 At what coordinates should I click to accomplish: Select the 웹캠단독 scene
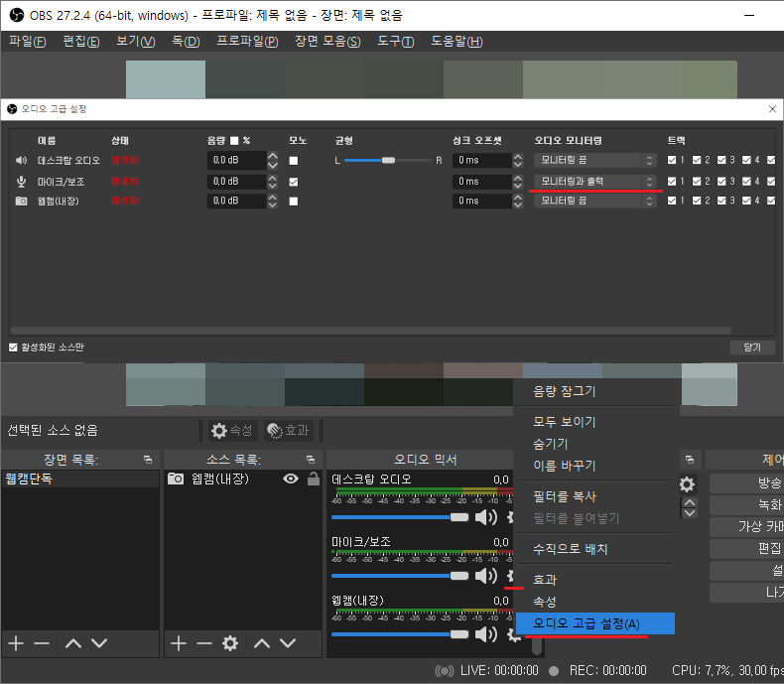click(x=80, y=479)
